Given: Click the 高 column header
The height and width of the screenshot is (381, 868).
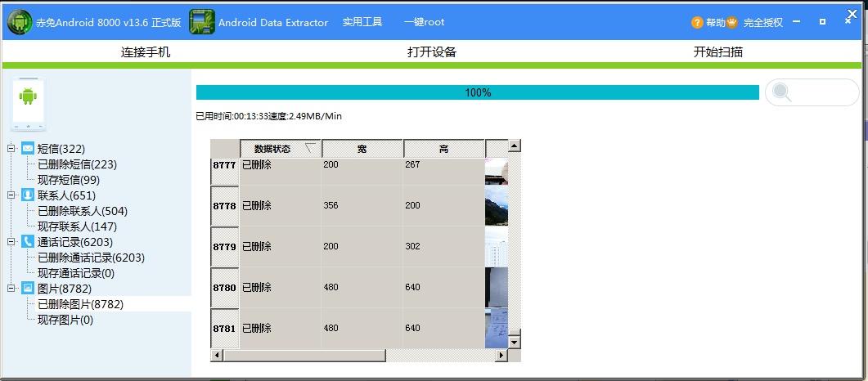Looking at the screenshot, I should (444, 148).
